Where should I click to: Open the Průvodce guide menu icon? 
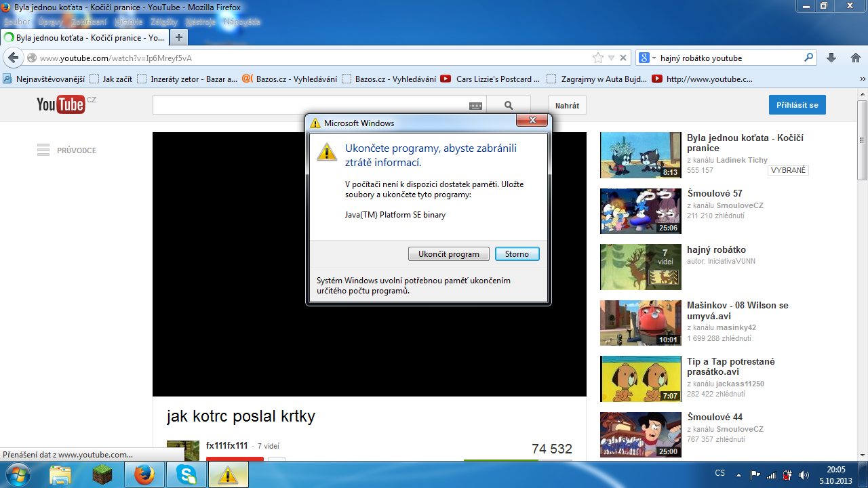click(x=43, y=150)
